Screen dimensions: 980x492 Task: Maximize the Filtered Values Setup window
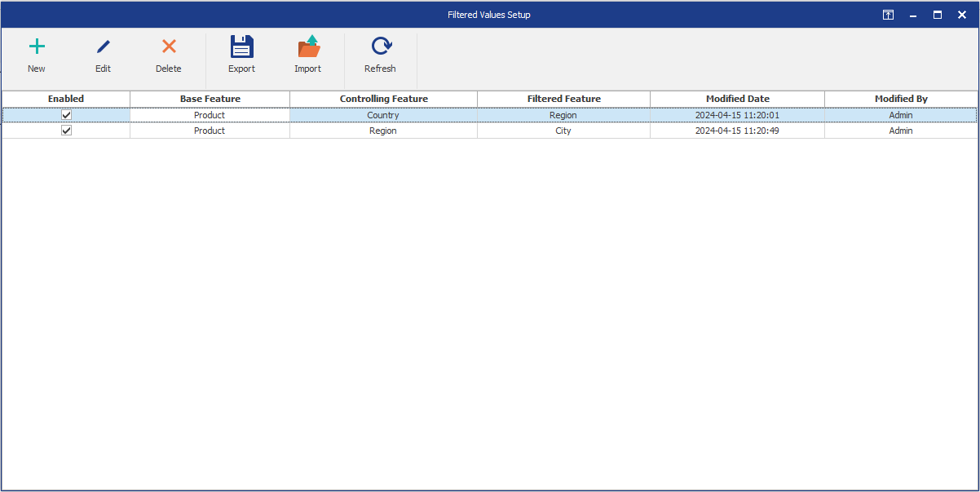pyautogui.click(x=938, y=15)
